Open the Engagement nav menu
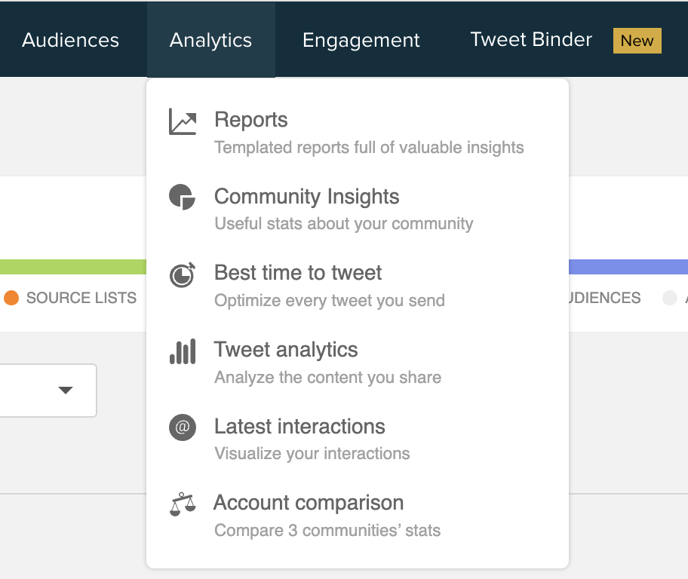The height and width of the screenshot is (579, 688). tap(361, 40)
